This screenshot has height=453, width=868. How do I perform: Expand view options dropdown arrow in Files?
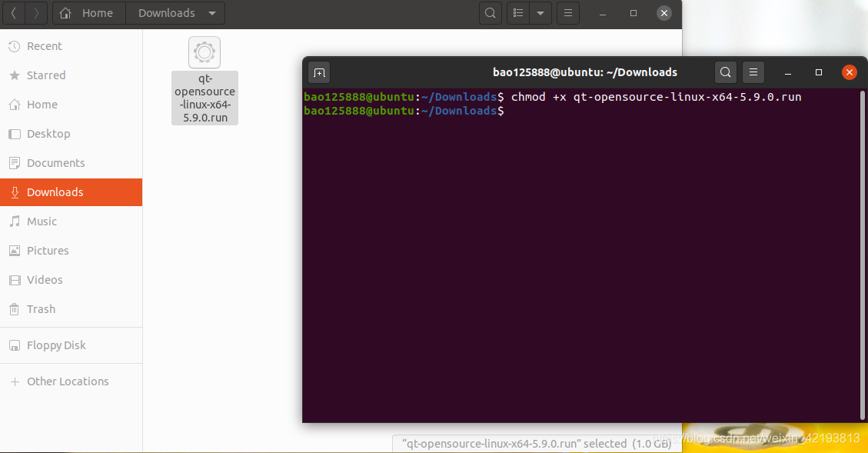pyautogui.click(x=540, y=13)
